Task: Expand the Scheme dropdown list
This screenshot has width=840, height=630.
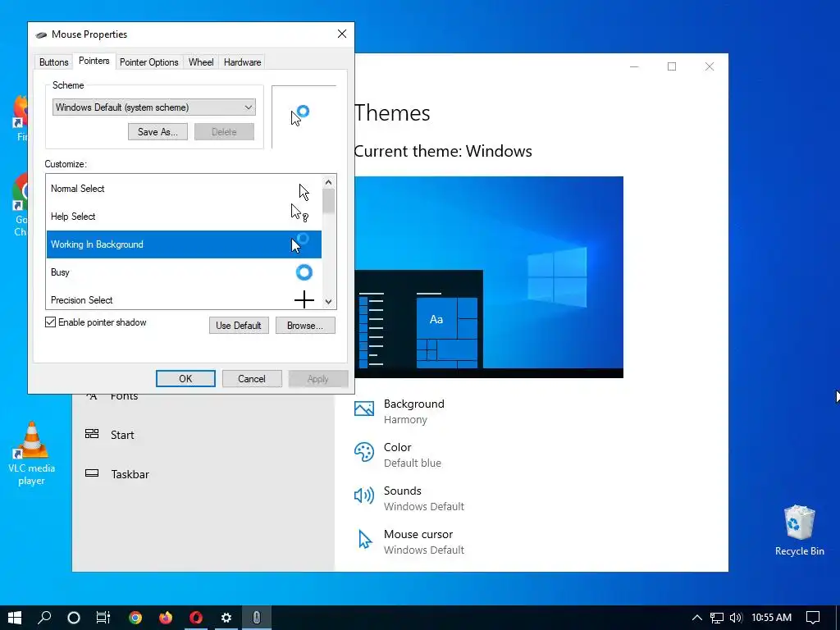Action: (153, 107)
